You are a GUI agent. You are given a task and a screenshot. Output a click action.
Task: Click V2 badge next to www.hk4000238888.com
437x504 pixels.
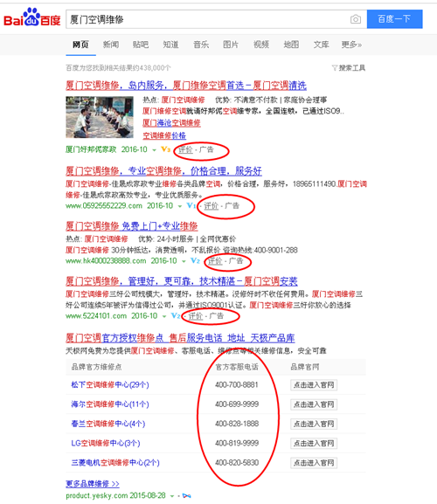point(195,260)
